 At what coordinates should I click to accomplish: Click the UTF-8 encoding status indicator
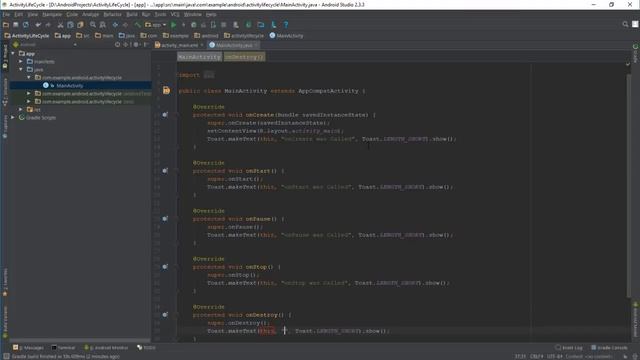(x=554, y=357)
